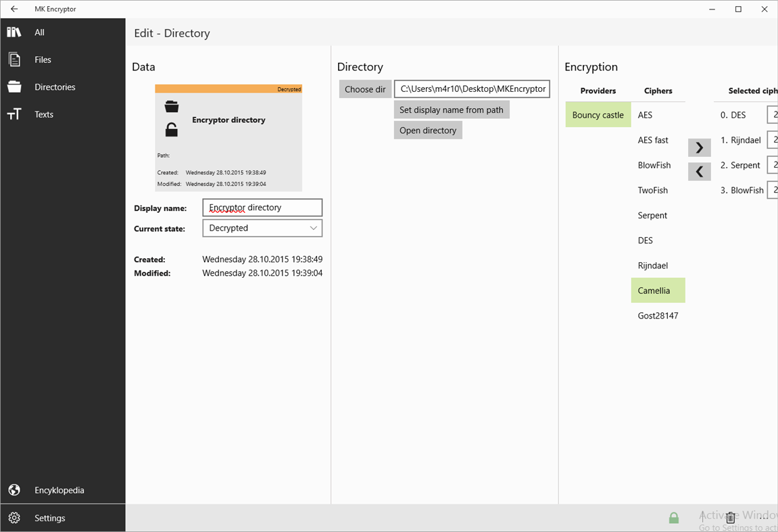Select Camellia in the ciphers list
Screen dimensions: 778x532
point(657,290)
